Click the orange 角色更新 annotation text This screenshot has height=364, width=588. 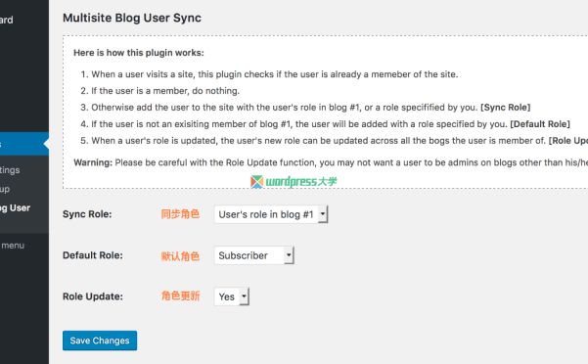pos(180,296)
